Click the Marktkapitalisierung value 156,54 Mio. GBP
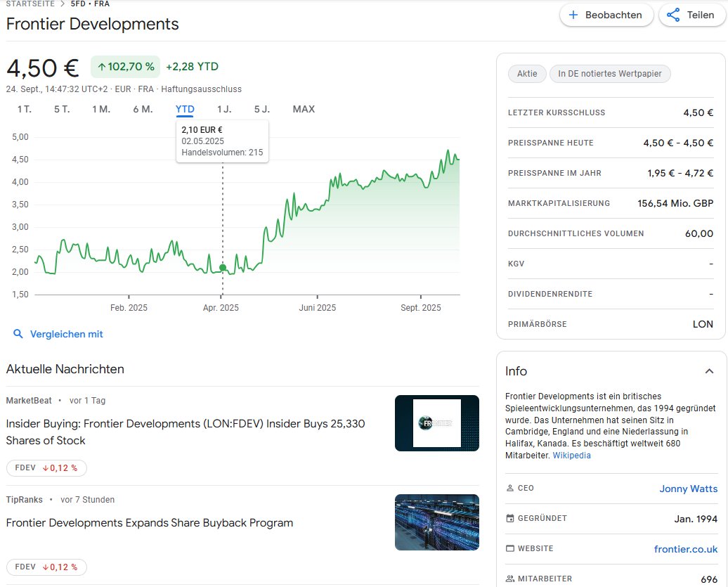This screenshot has width=728, height=587. coord(675,203)
